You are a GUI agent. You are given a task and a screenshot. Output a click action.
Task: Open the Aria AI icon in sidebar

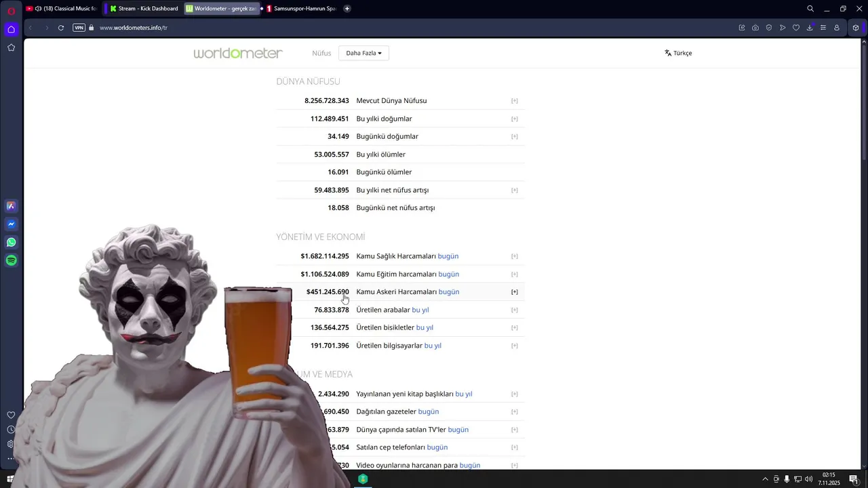coord(11,206)
